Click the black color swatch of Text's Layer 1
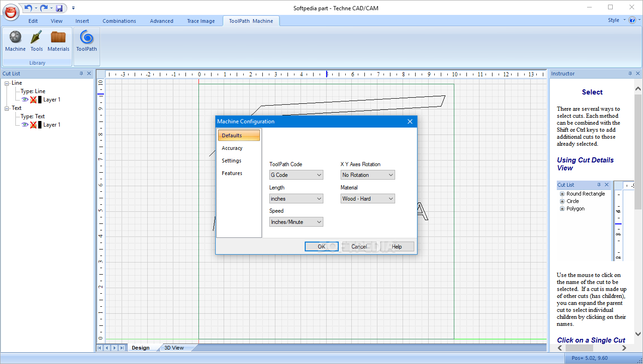 point(40,125)
